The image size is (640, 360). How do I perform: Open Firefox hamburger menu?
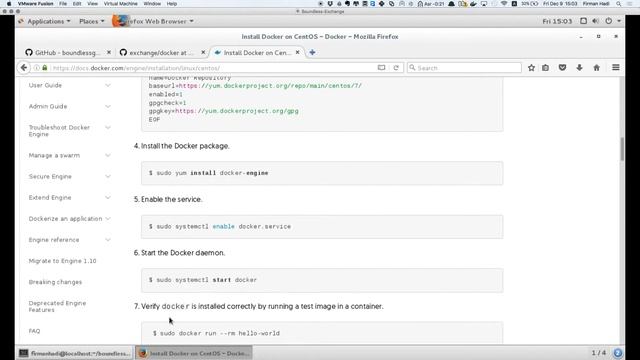click(x=616, y=68)
